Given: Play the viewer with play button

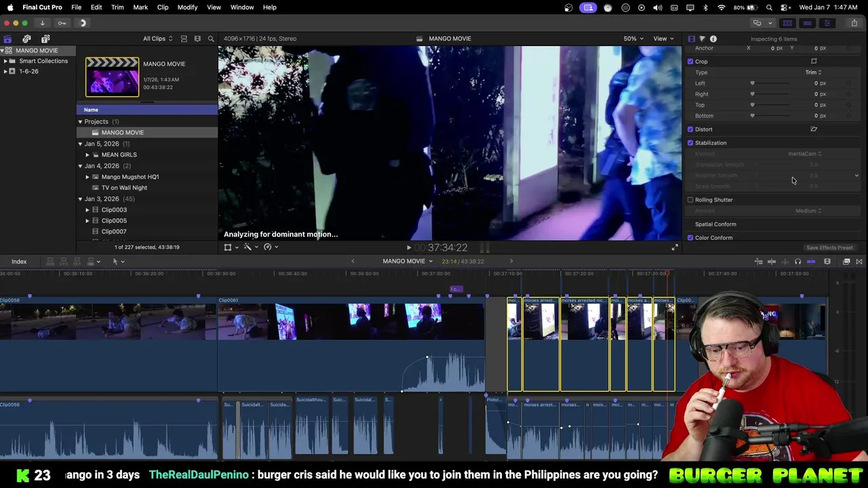Looking at the screenshot, I should click(x=408, y=248).
